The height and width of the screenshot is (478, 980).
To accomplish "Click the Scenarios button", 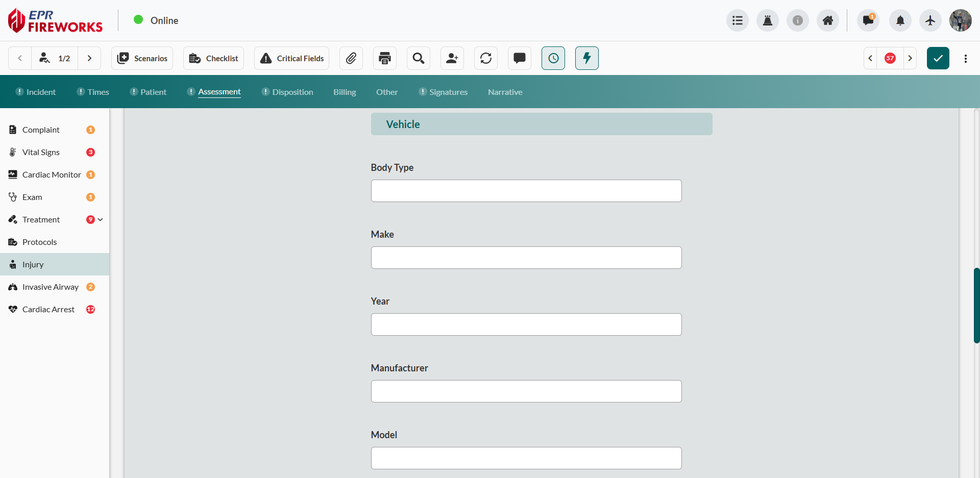I will point(142,58).
